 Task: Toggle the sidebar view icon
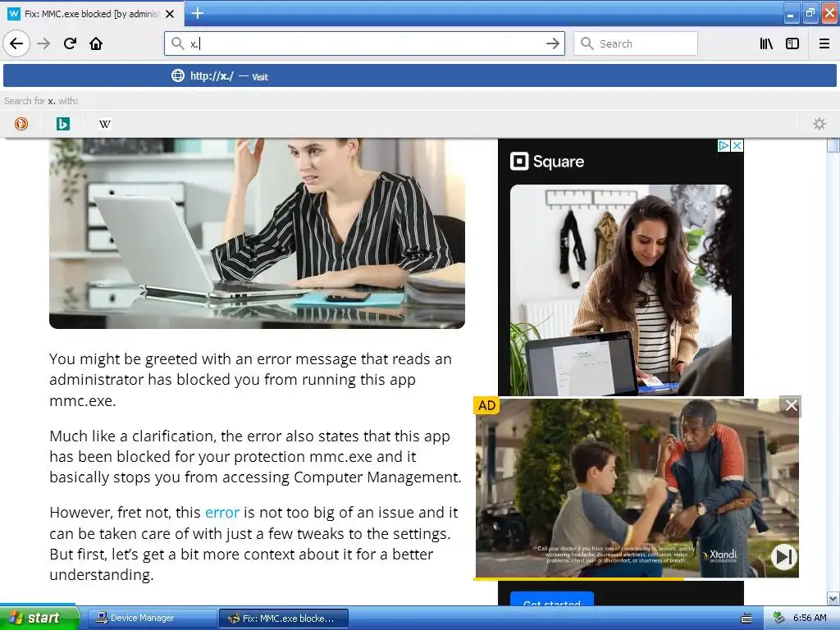[792, 43]
